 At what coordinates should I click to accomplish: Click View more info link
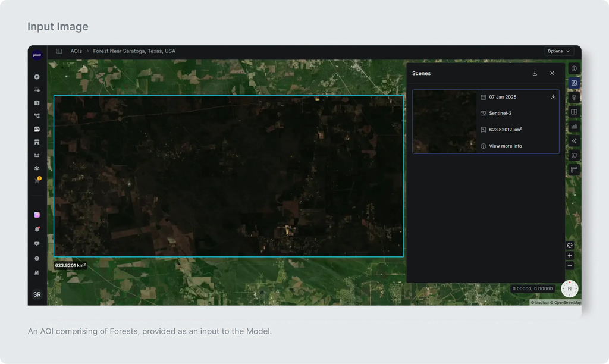(x=506, y=146)
